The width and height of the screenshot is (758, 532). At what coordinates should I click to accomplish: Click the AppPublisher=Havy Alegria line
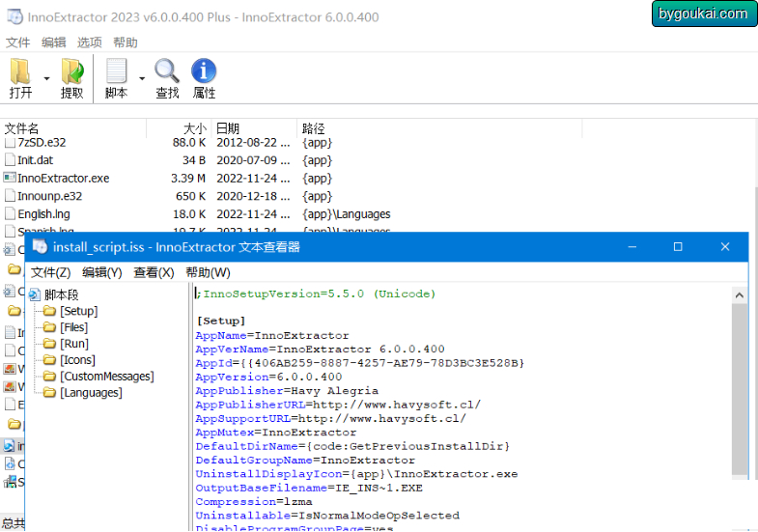coord(287,390)
